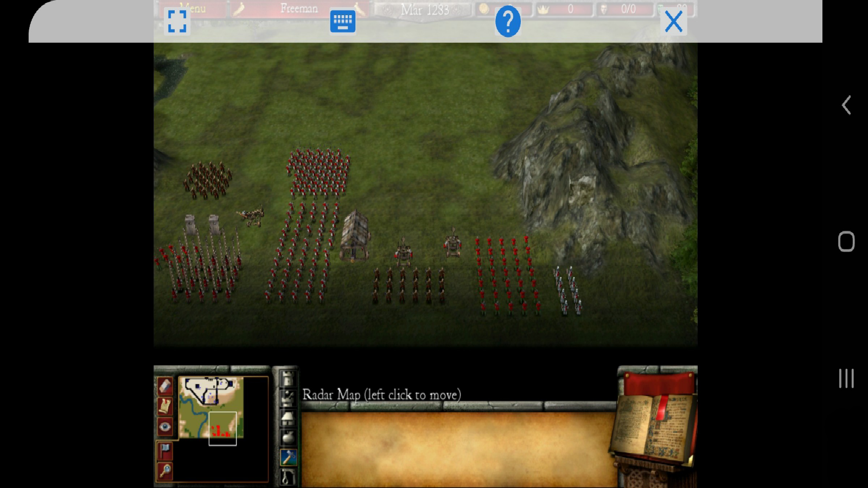Tap the Android recent apps button
868x488 pixels.
(846, 378)
